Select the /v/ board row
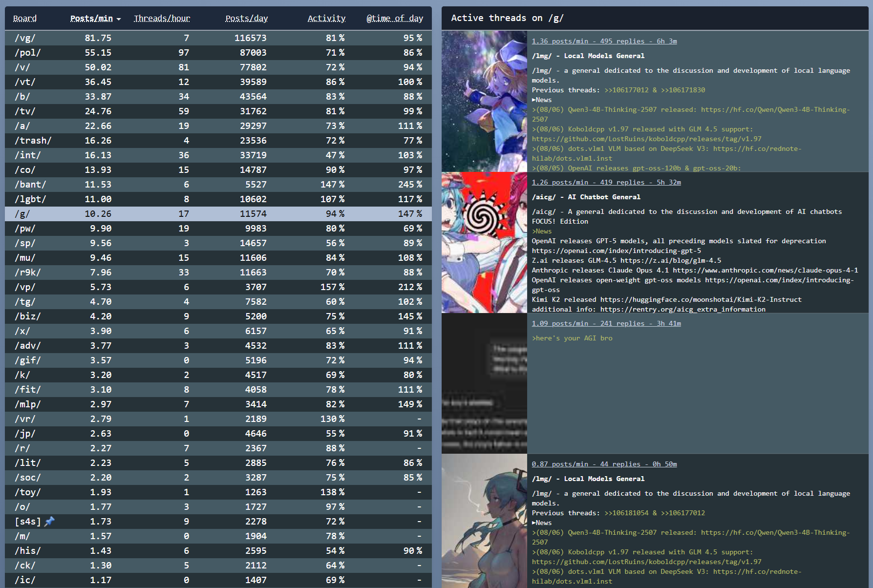Image resolution: width=873 pixels, height=588 pixels. pos(218,67)
